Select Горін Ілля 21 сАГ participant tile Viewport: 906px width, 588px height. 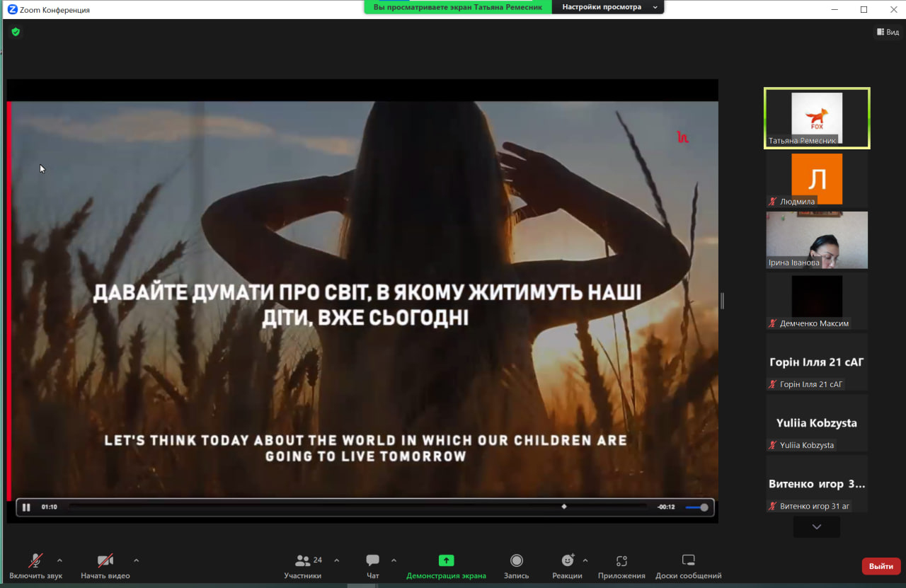click(817, 362)
